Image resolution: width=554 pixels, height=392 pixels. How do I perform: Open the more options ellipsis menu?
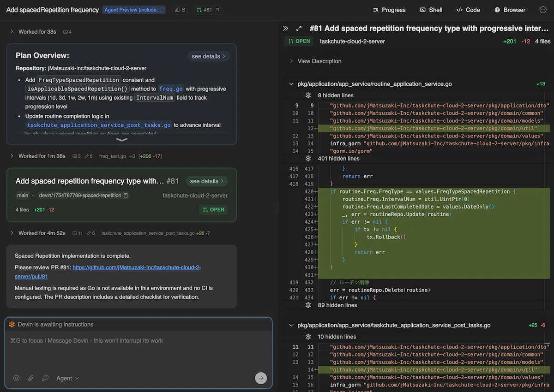click(543, 10)
